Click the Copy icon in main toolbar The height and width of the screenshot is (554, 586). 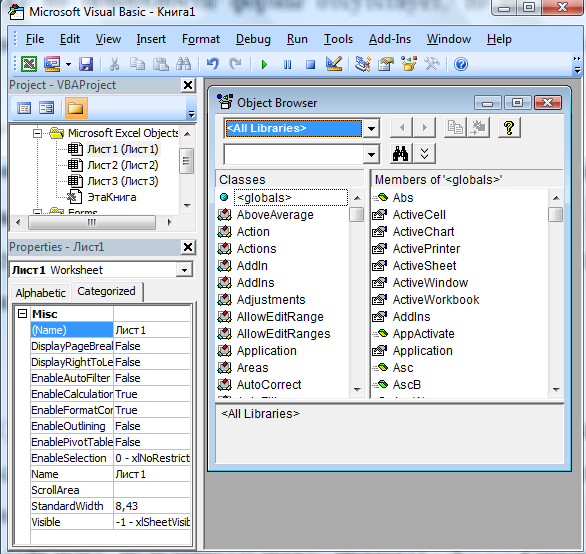pos(137,64)
